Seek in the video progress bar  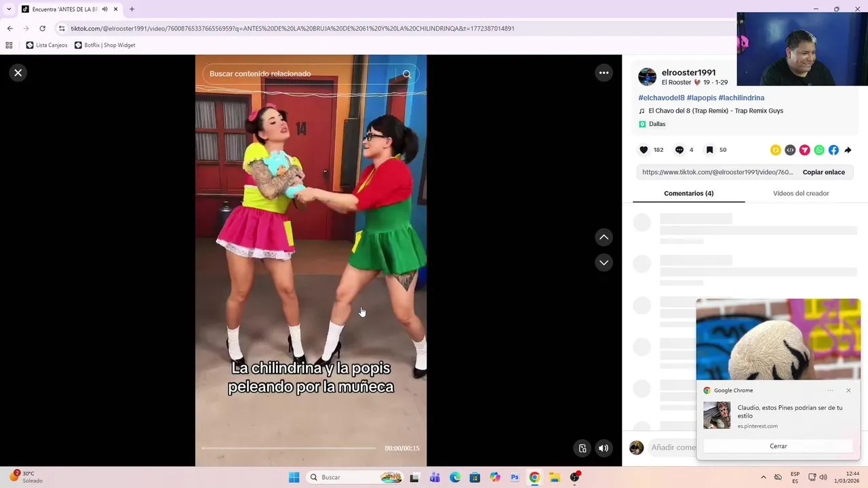tap(289, 448)
